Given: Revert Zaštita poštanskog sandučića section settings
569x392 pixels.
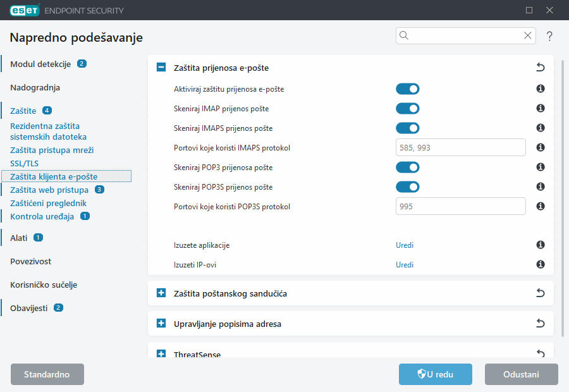Looking at the screenshot, I should pos(540,293).
